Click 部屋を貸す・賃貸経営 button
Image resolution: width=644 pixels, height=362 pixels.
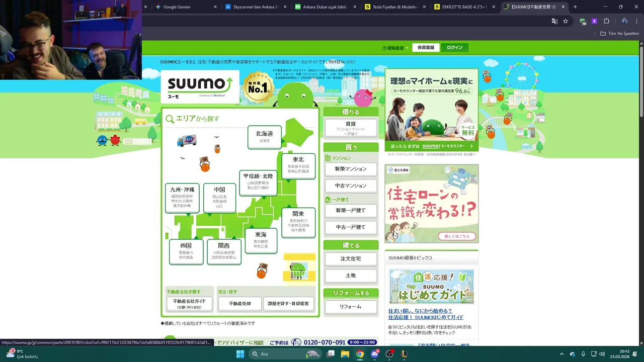[x=289, y=304]
